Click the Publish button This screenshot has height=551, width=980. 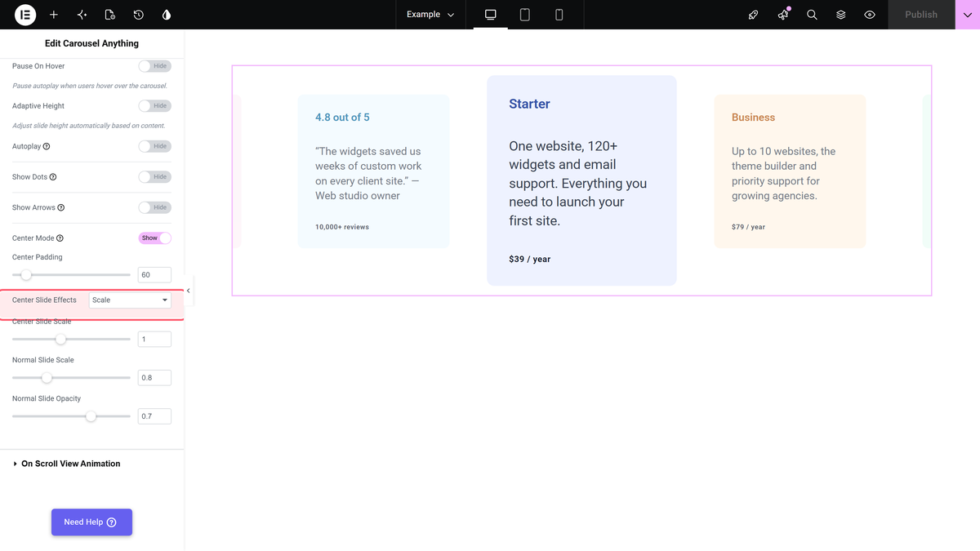(921, 15)
